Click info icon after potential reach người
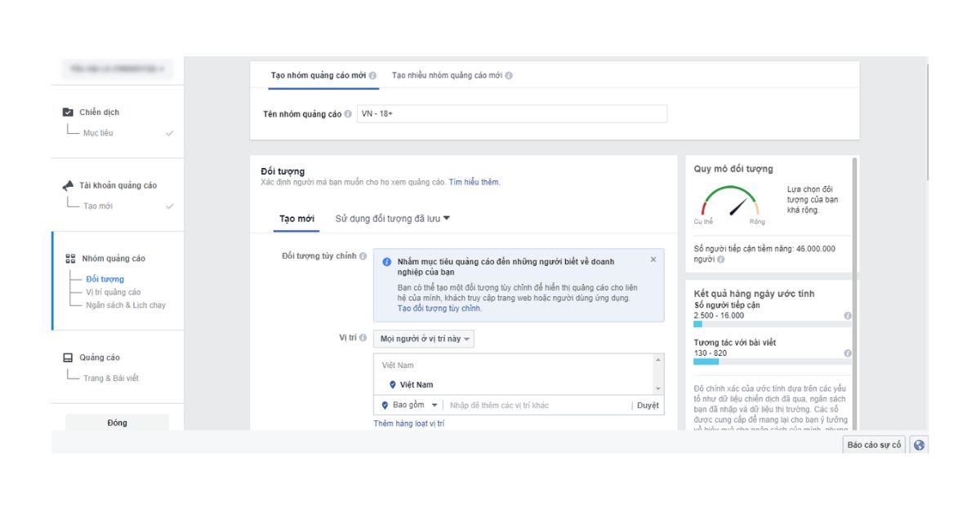 pyautogui.click(x=720, y=259)
